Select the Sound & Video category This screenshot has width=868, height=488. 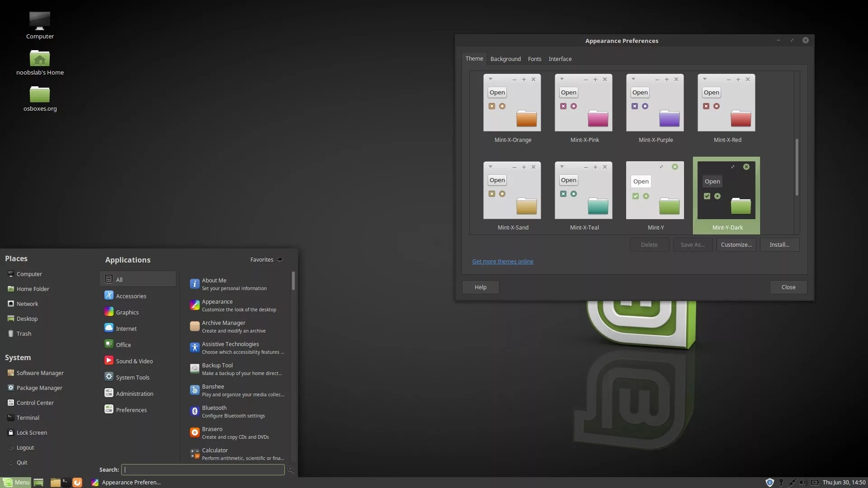click(x=134, y=361)
